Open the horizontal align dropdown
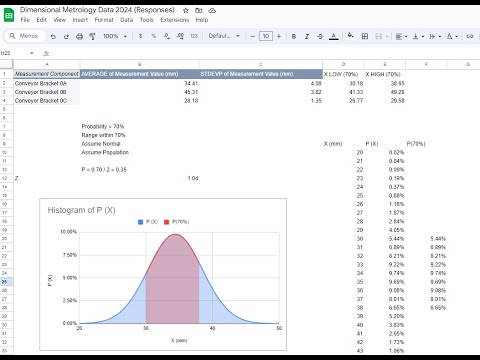The image size is (480, 360). pyautogui.click(x=401, y=36)
